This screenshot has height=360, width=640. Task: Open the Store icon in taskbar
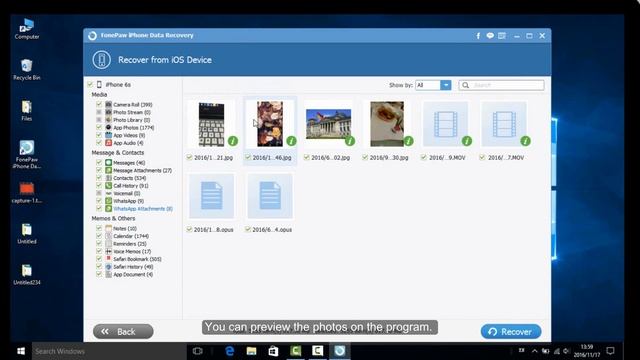[273, 351]
